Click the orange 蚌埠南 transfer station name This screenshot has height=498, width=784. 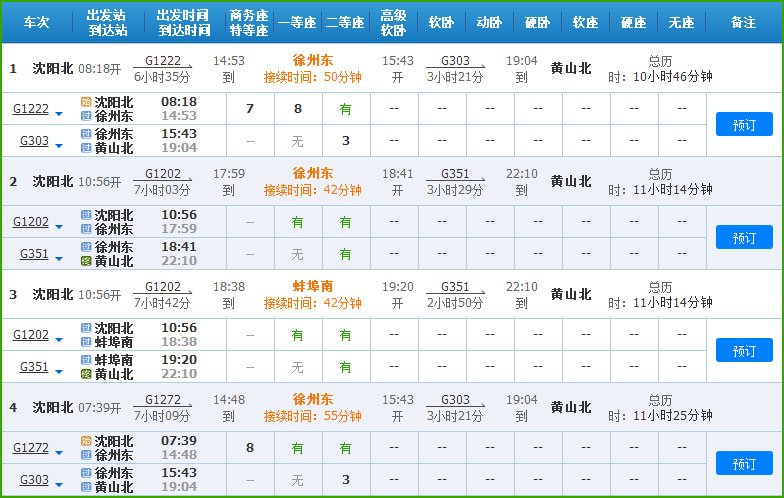click(313, 287)
